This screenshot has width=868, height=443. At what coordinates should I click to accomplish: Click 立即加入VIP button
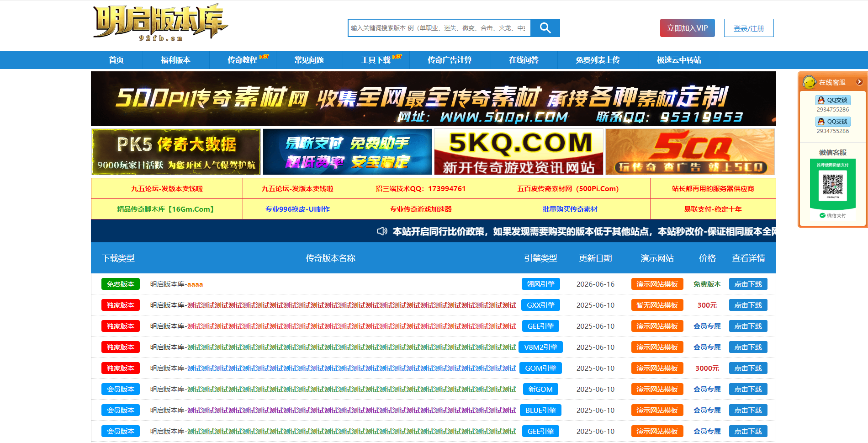pos(687,28)
